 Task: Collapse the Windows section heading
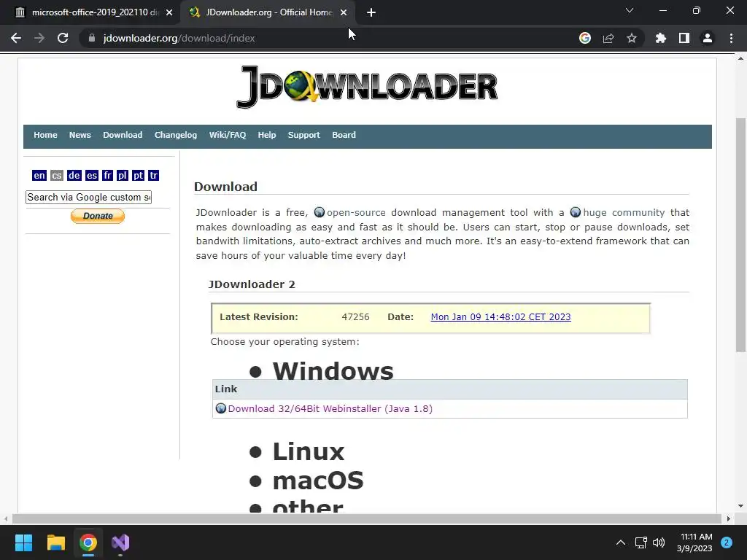click(x=333, y=371)
